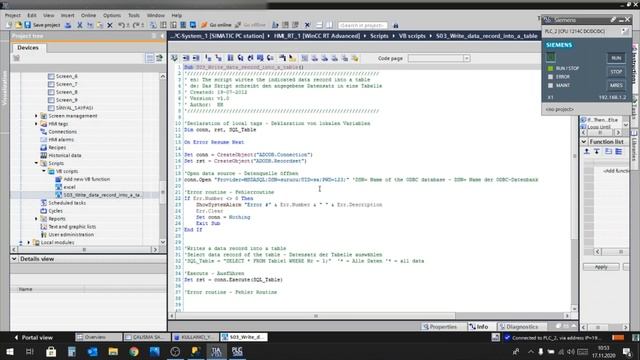Switch to the Properties tab

[x=440, y=327]
